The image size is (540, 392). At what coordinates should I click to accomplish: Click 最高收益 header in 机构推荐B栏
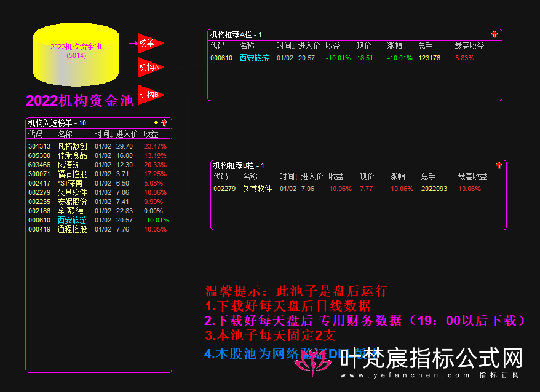472,176
